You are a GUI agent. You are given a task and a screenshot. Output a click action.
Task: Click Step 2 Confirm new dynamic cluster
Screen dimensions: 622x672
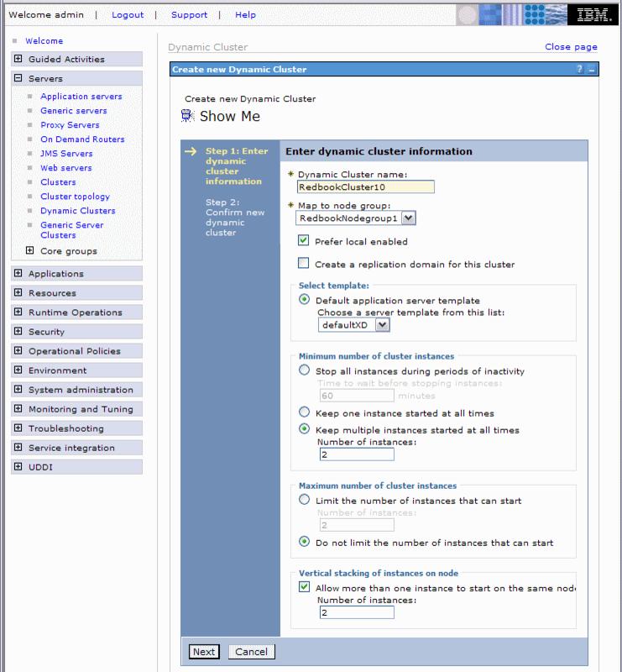235,218
